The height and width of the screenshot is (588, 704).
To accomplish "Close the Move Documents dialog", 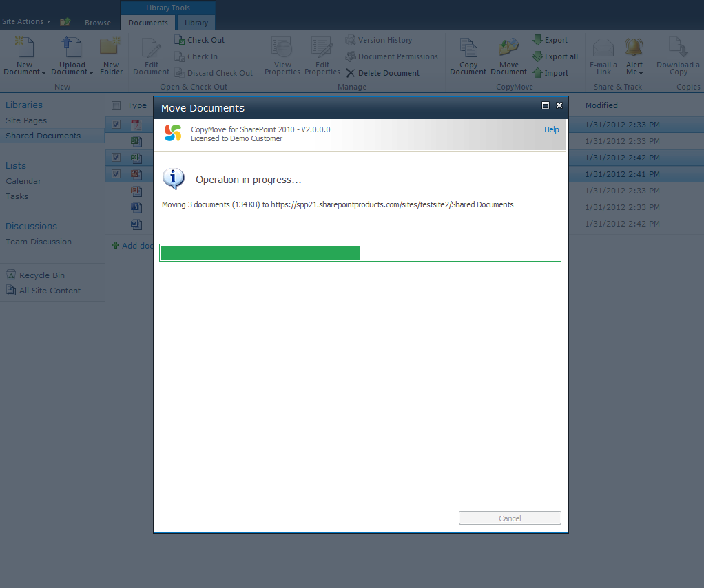I will coord(559,105).
